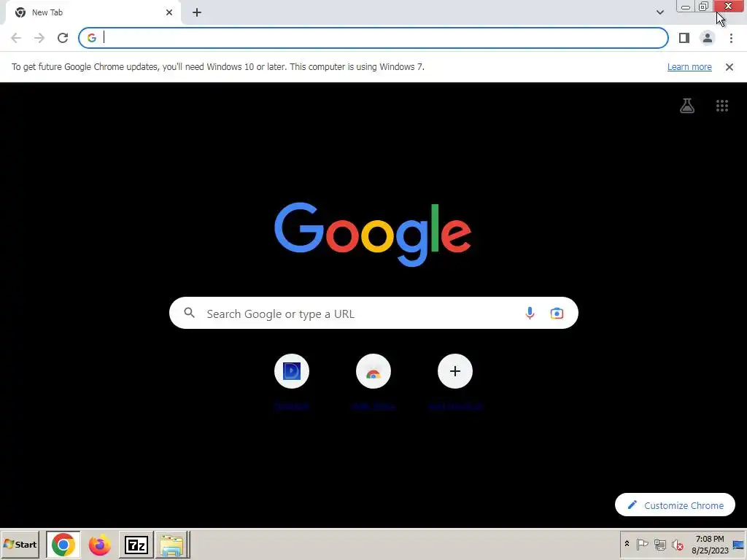Open 7-Zip from the taskbar
The width and height of the screenshot is (747, 560).
(x=136, y=545)
